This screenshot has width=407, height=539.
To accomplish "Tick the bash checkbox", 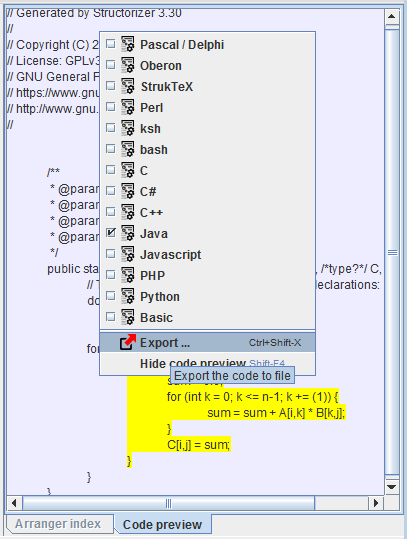I will 111,149.
